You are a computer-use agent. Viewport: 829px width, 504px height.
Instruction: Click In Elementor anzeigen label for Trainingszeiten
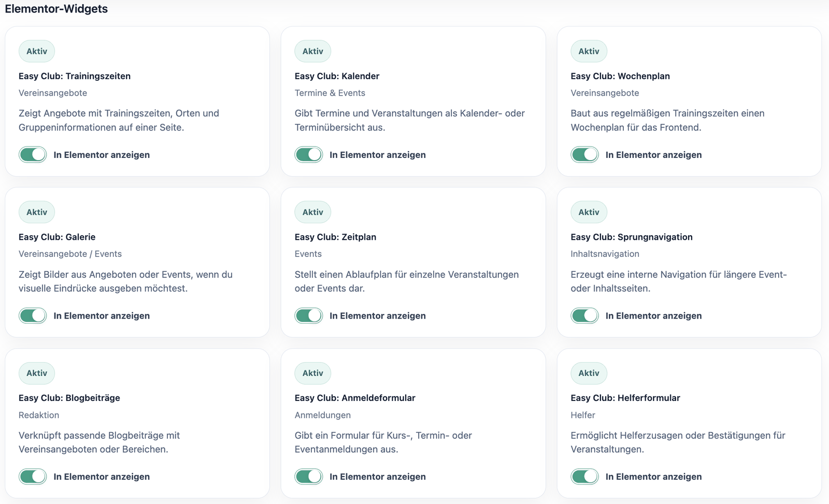[102, 155]
